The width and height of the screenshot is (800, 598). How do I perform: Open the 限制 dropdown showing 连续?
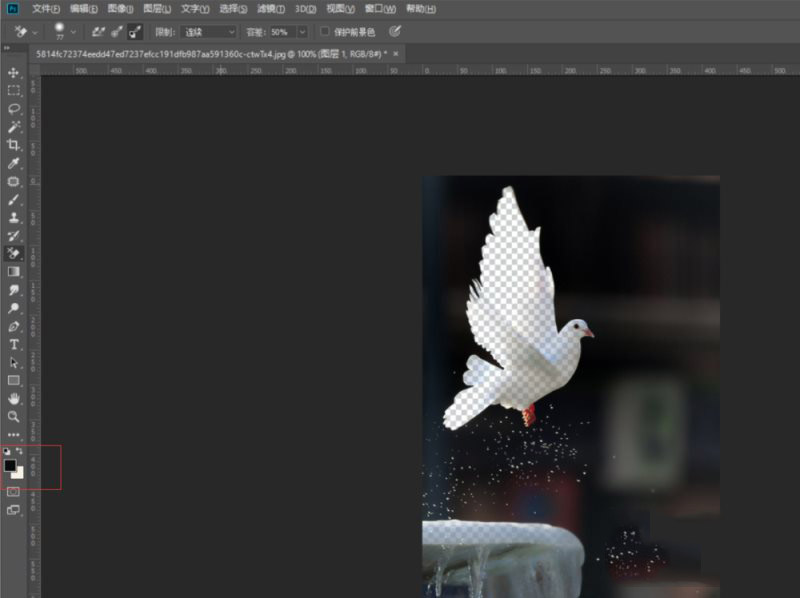pyautogui.click(x=209, y=32)
